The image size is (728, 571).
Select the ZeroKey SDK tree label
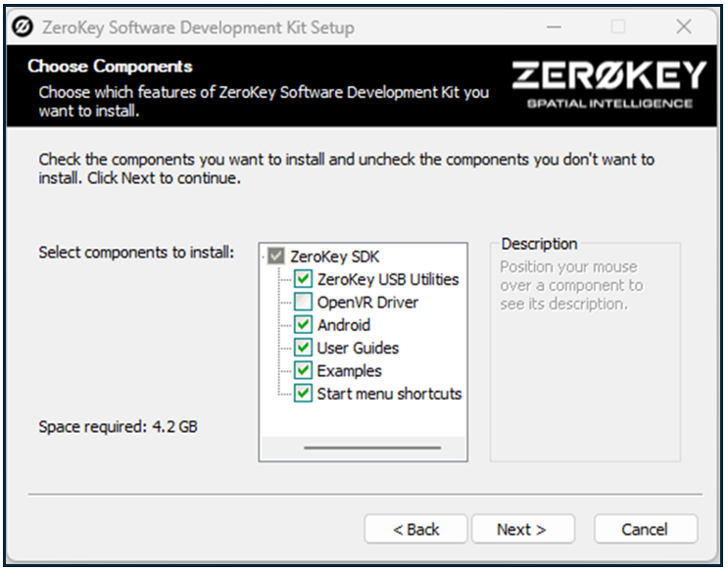click(334, 257)
